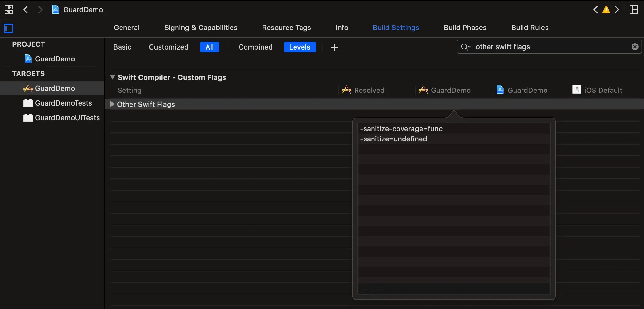Image resolution: width=644 pixels, height=309 pixels.
Task: Open the Resource Tags tab
Action: coord(287,28)
